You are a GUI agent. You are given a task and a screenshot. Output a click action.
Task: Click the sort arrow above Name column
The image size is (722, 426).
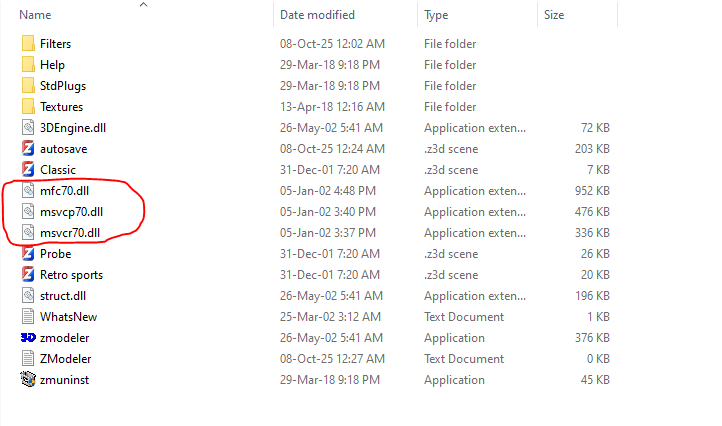[143, 5]
